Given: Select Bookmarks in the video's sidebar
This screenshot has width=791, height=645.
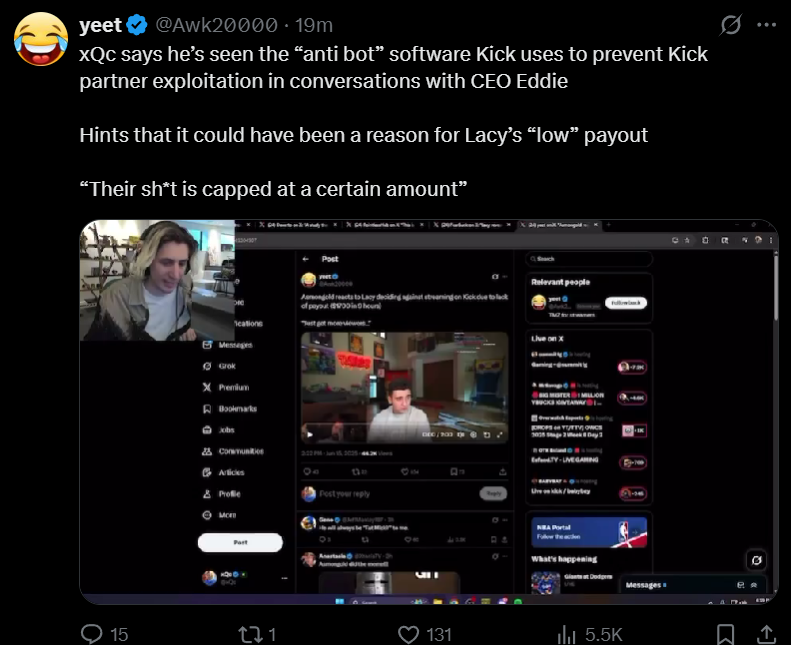Looking at the screenshot, I should tap(230, 408).
